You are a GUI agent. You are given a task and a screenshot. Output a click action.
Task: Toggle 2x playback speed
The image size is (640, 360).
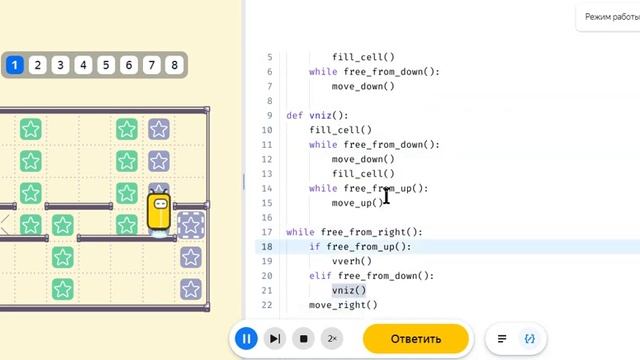click(x=332, y=338)
